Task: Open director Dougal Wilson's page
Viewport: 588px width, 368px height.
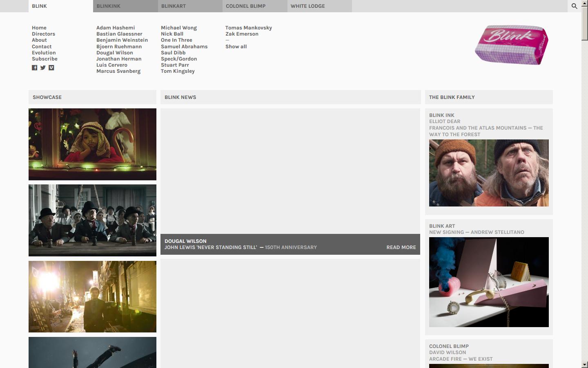Action: click(x=115, y=53)
